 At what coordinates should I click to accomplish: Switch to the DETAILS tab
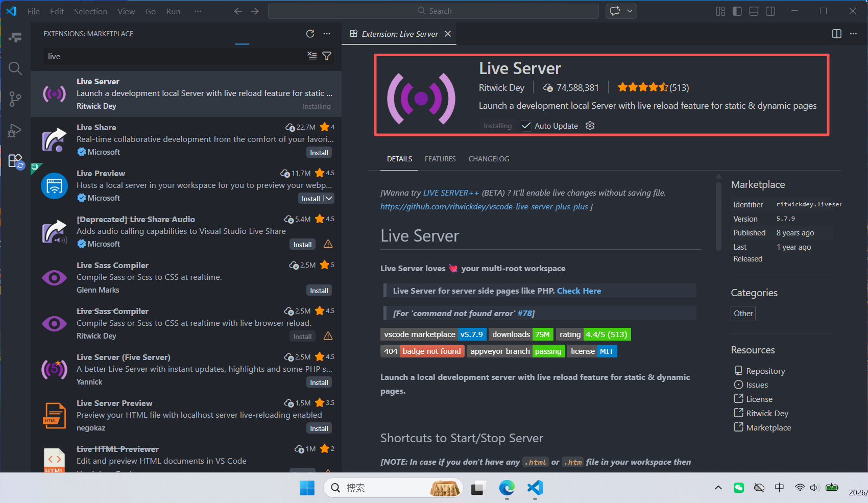coord(399,159)
